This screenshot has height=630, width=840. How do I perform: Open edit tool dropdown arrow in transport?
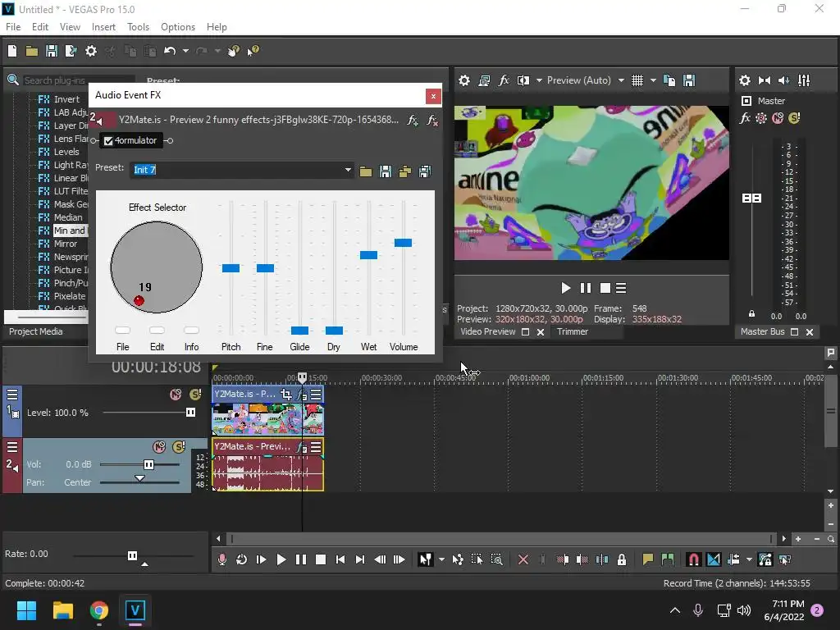pos(441,559)
